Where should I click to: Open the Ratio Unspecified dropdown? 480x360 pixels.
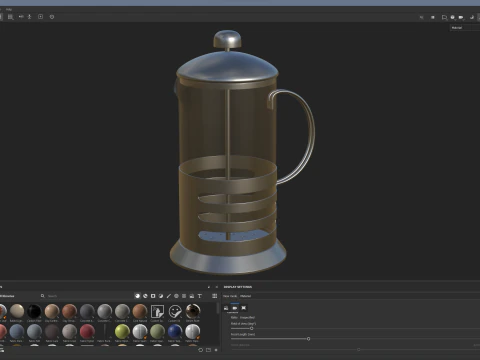tap(247, 317)
